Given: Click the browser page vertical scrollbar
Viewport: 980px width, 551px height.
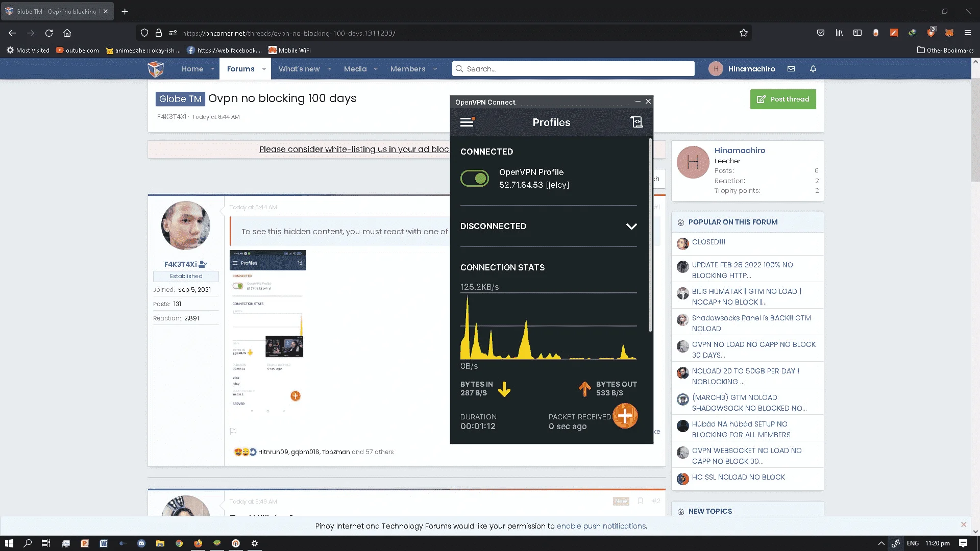Looking at the screenshot, I should [975, 130].
